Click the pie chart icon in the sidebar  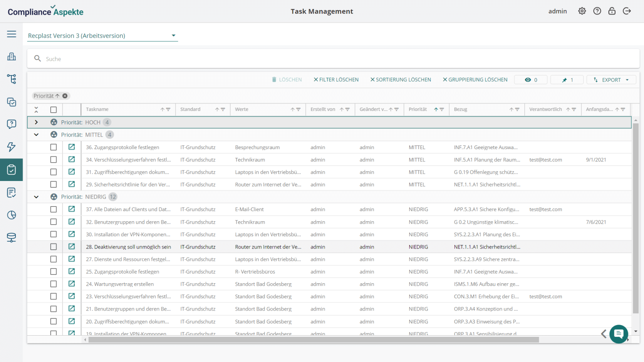[x=11, y=215]
